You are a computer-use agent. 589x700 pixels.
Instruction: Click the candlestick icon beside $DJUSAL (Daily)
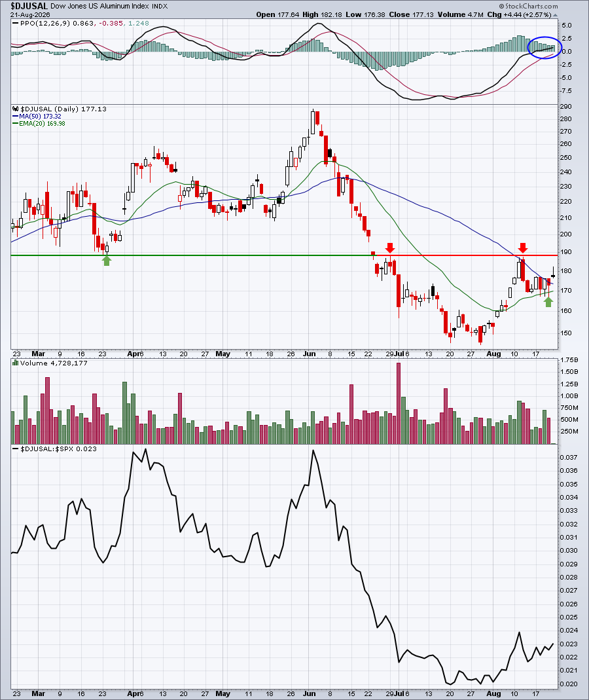click(x=14, y=109)
